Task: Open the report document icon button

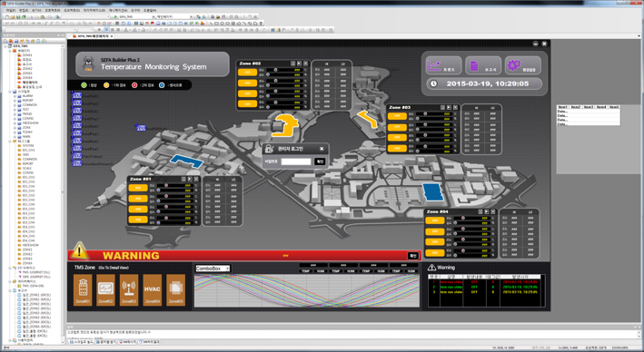Action: pyautogui.click(x=483, y=65)
